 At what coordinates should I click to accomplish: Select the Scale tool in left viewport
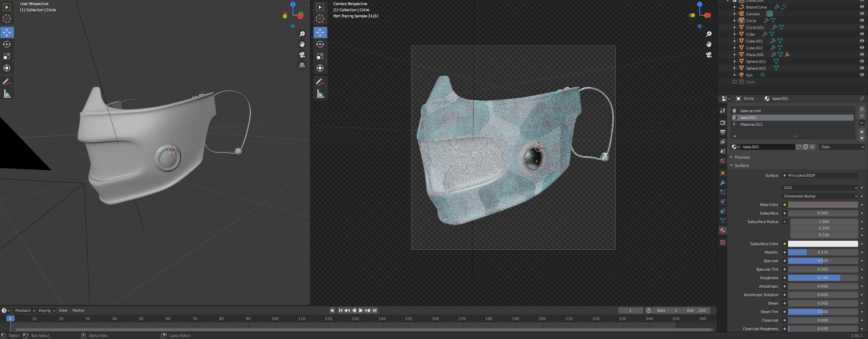[x=7, y=56]
